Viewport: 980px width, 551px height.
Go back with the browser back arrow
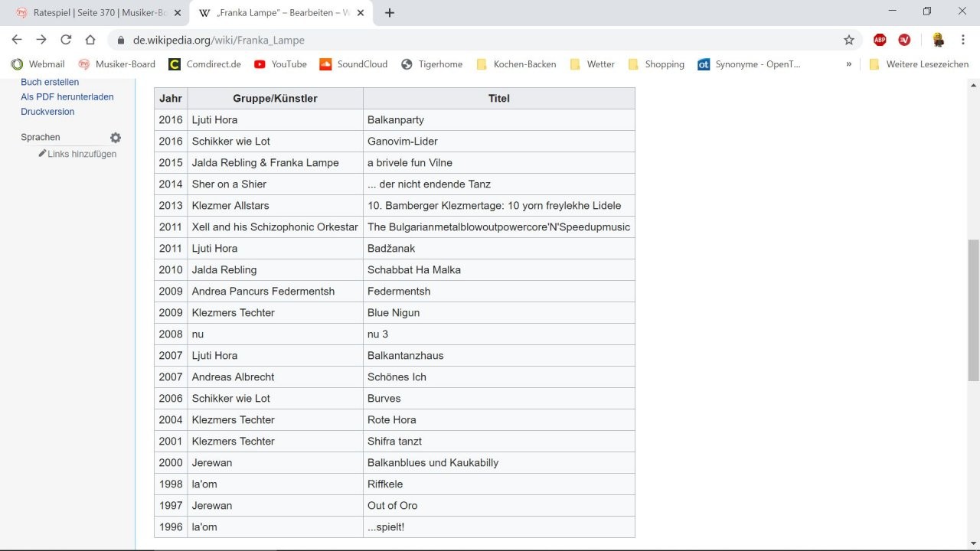pyautogui.click(x=17, y=40)
